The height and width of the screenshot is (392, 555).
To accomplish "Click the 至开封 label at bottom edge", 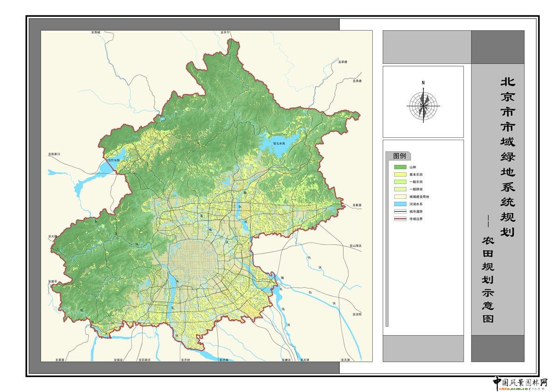I will pos(186,360).
